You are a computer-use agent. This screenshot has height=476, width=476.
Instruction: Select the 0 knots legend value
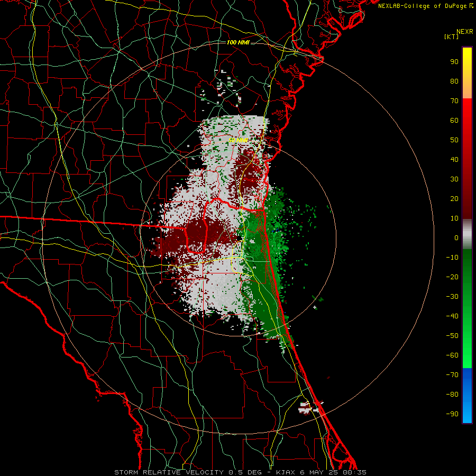456,238
